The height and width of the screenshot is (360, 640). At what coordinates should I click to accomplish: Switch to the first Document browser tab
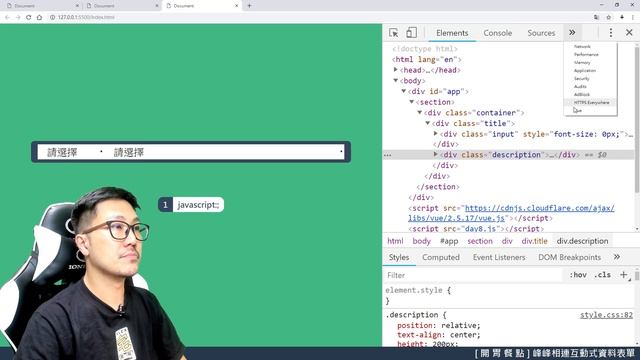pyautogui.click(x=41, y=6)
